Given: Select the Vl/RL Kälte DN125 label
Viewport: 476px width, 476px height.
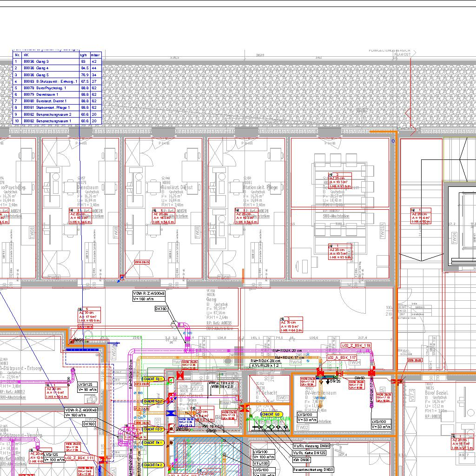Looking at the screenshot, I should (x=309, y=453).
